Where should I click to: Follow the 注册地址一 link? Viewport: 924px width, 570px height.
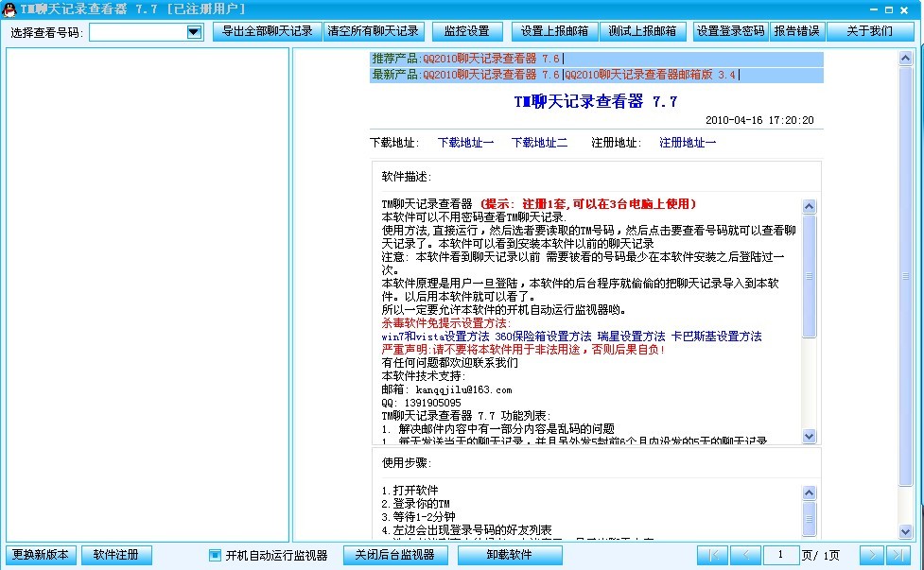(x=688, y=143)
